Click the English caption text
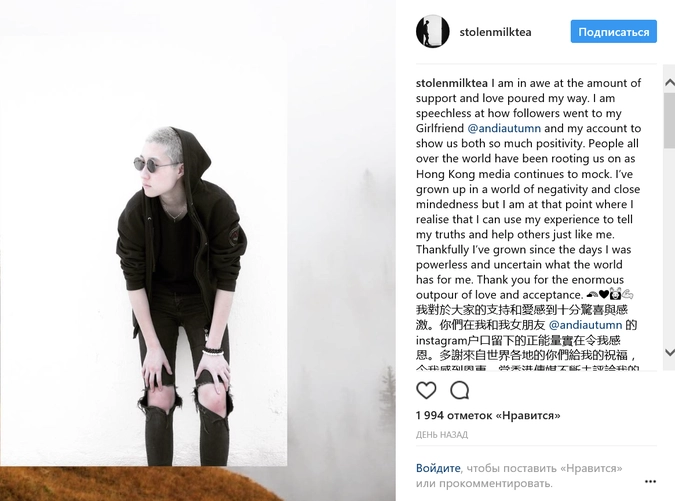The image size is (675, 501). tap(528, 189)
